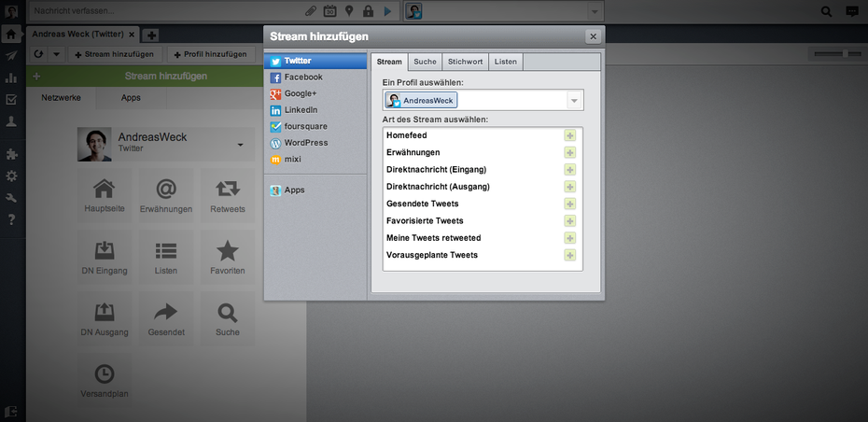Add Meine Tweets retweeted via its plus
Screen dimensions: 868x422
[x=569, y=237]
